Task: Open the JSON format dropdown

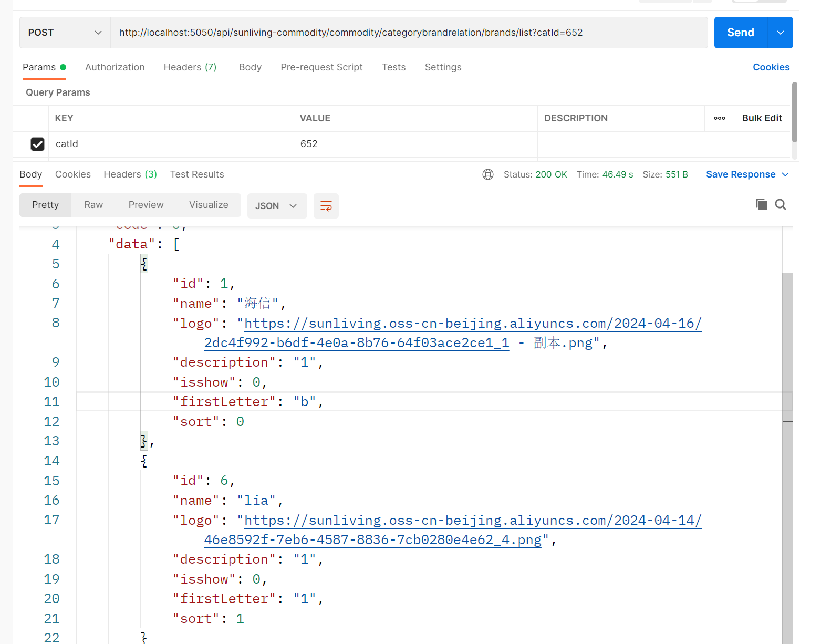Action: click(277, 206)
